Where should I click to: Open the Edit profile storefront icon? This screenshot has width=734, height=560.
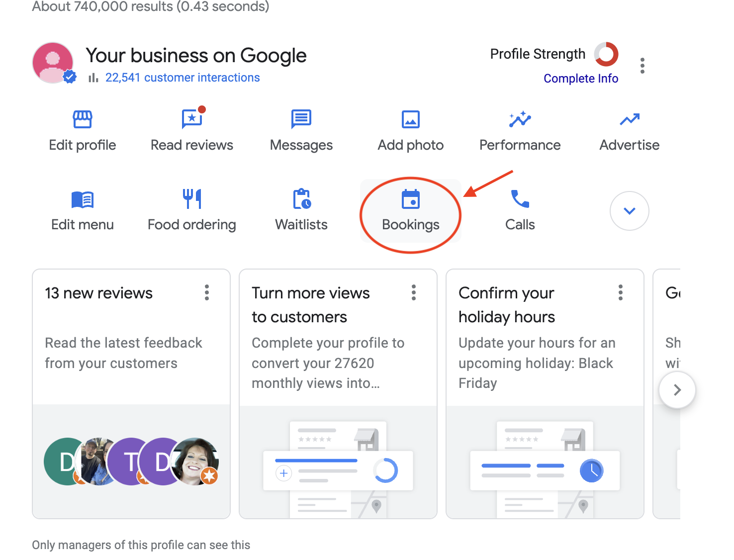tap(83, 119)
